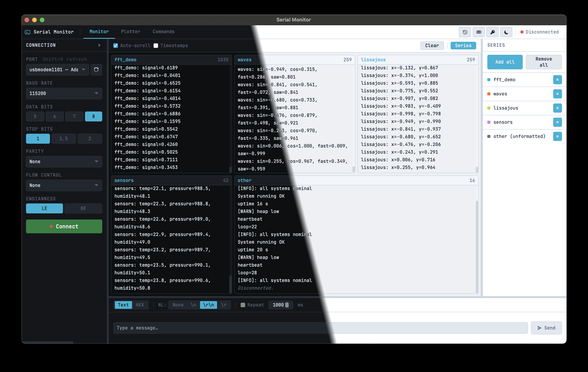Set data bits to 7
This screenshot has height=372, width=588.
click(x=74, y=117)
